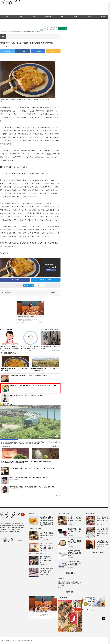Viewport: 110px width, 644px height.
Task: Open the sea bream dish thumbnail article
Action: (x=15, y=454)
